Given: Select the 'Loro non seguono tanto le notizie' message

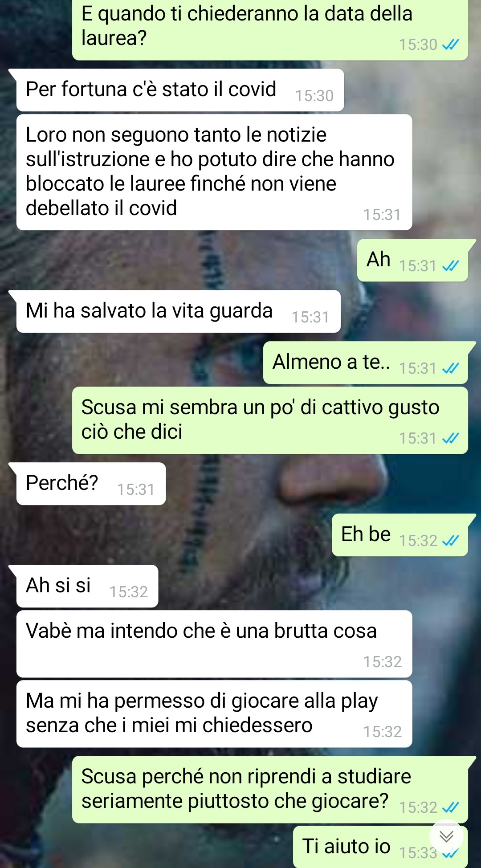Looking at the screenshot, I should (x=214, y=172).
